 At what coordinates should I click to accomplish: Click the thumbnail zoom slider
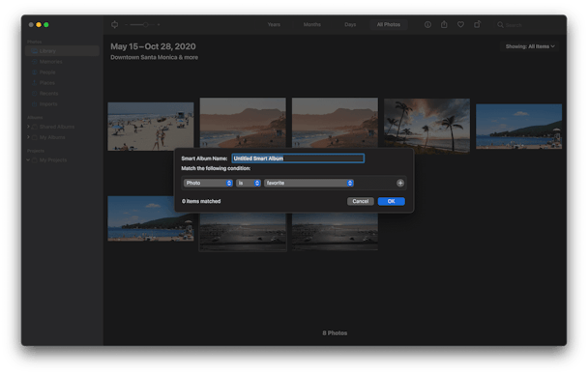(x=142, y=25)
